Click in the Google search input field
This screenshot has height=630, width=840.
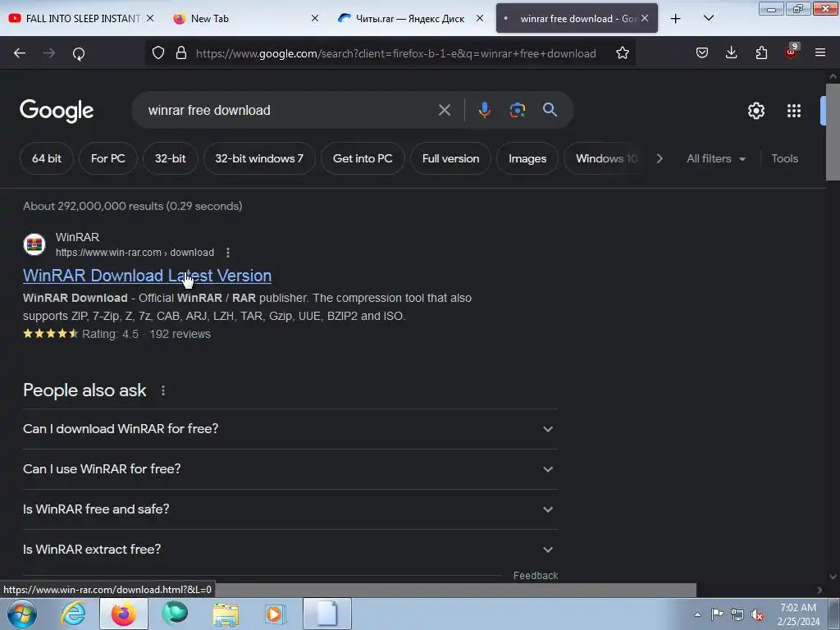click(290, 111)
